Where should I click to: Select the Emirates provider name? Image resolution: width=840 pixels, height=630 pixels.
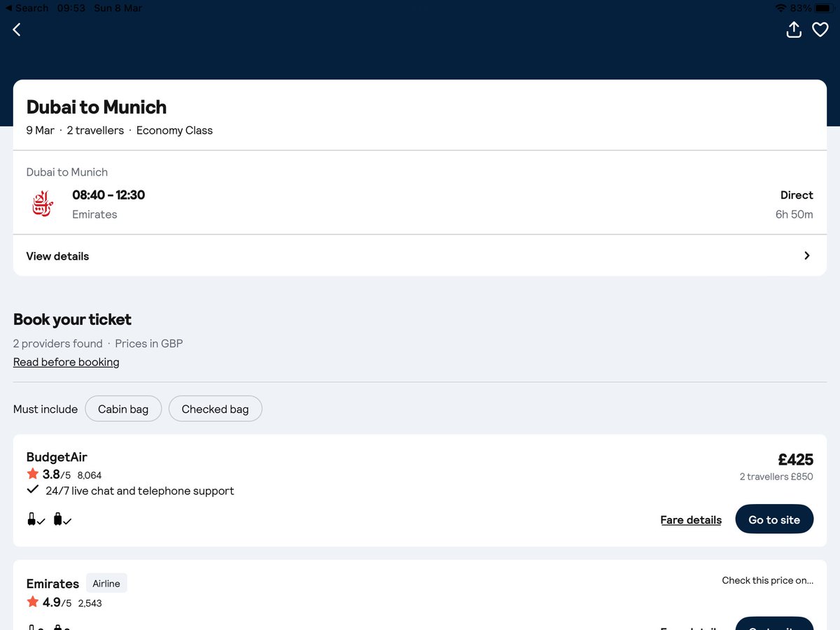click(52, 584)
